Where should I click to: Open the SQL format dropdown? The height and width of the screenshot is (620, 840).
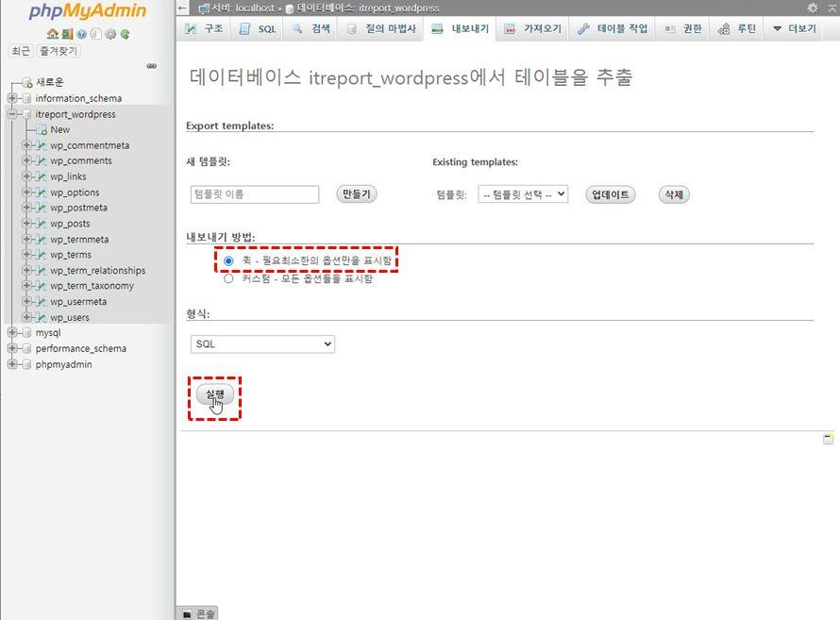point(262,344)
